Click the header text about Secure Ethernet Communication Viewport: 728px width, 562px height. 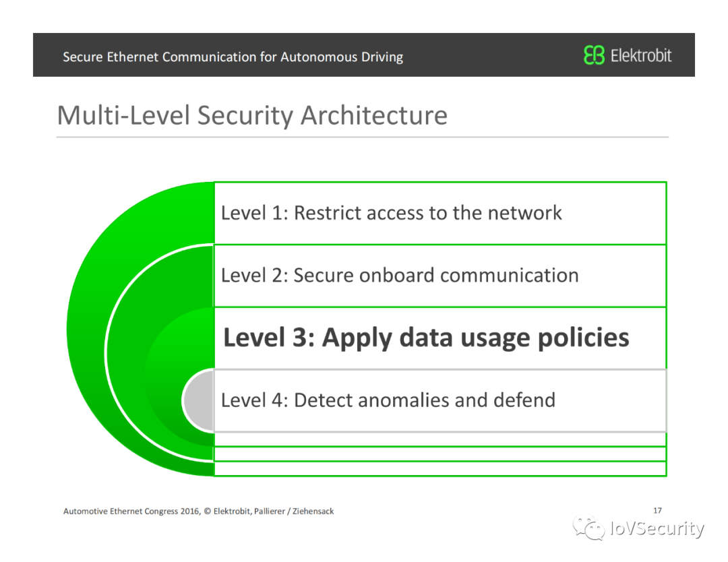[233, 57]
